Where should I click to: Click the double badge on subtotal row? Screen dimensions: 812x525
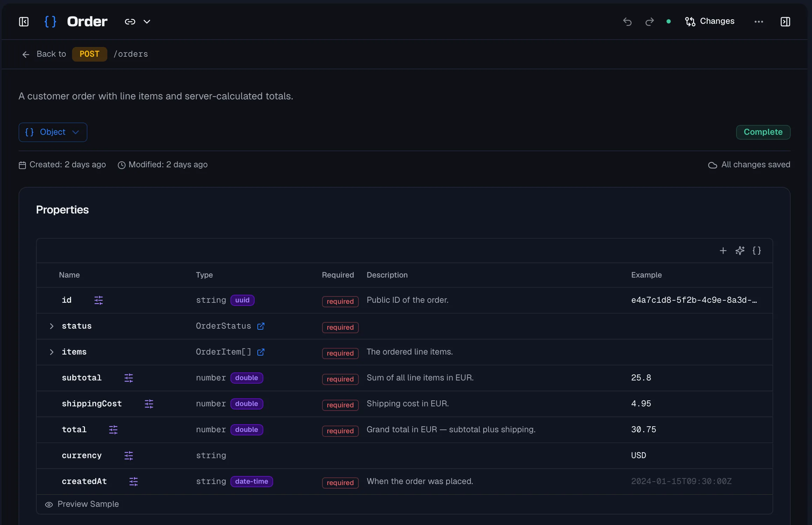[x=247, y=378]
